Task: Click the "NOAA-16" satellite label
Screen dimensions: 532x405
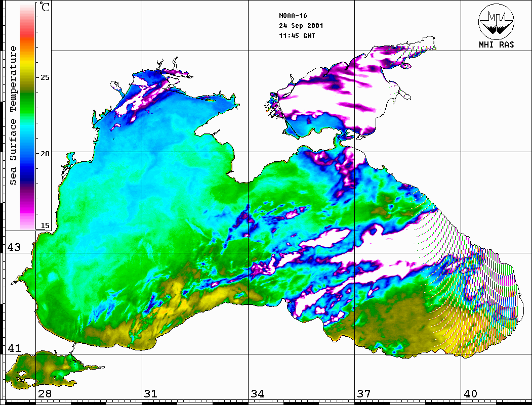Action: click(x=293, y=16)
